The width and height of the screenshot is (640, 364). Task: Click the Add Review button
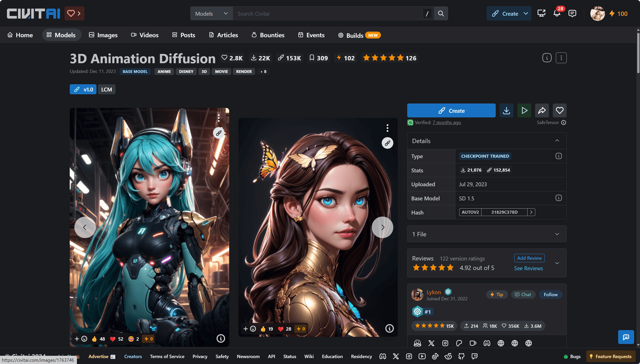click(x=529, y=258)
